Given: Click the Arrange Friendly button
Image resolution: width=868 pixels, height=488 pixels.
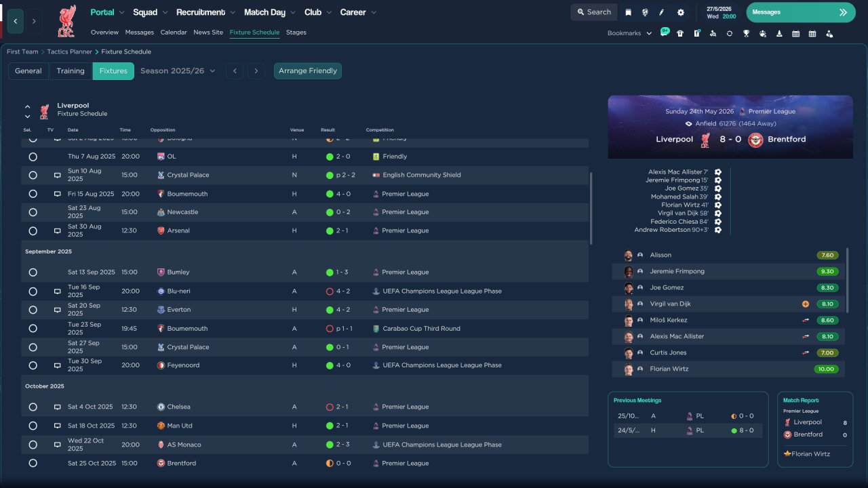Looking at the screenshot, I should pos(308,71).
